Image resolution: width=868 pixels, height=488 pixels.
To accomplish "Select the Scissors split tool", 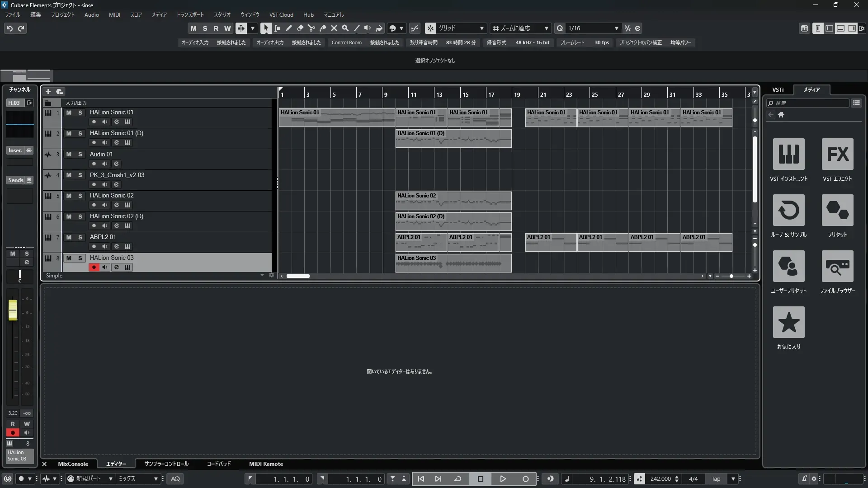I will (311, 28).
